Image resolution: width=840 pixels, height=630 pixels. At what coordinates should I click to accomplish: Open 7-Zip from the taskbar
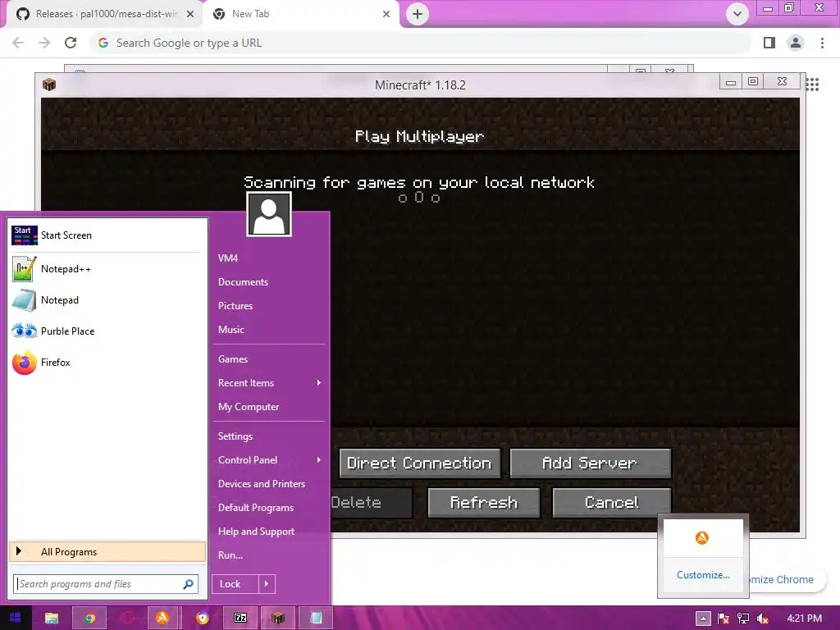[240, 618]
